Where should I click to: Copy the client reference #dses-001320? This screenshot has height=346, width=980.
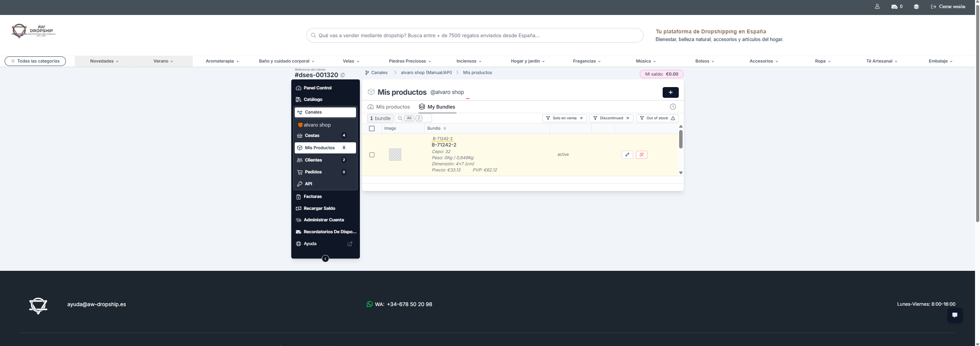[x=343, y=75]
